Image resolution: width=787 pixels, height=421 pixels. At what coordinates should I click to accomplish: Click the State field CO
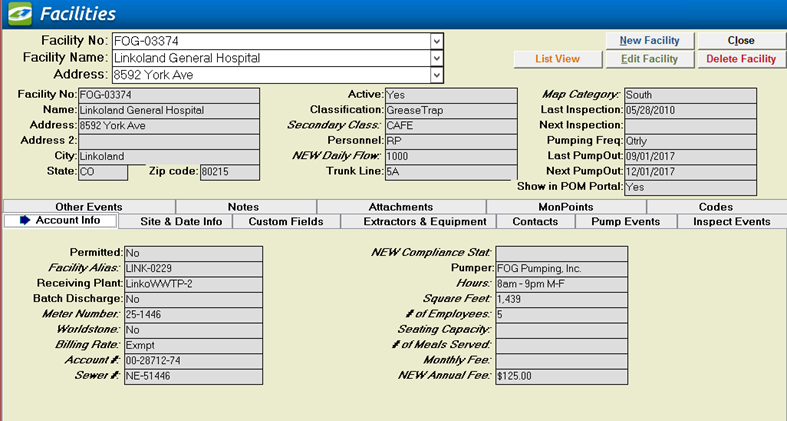[103, 172]
